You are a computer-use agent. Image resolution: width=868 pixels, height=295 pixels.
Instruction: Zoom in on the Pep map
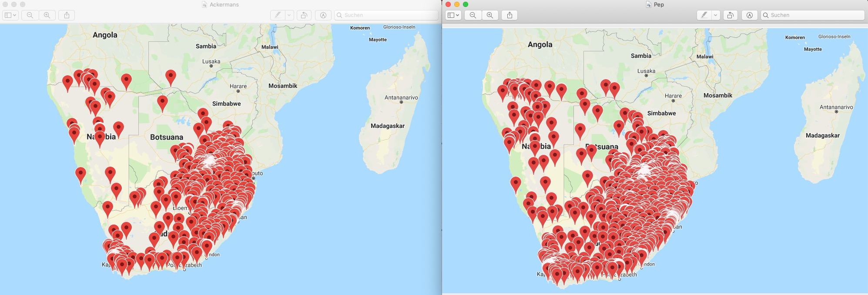click(490, 15)
